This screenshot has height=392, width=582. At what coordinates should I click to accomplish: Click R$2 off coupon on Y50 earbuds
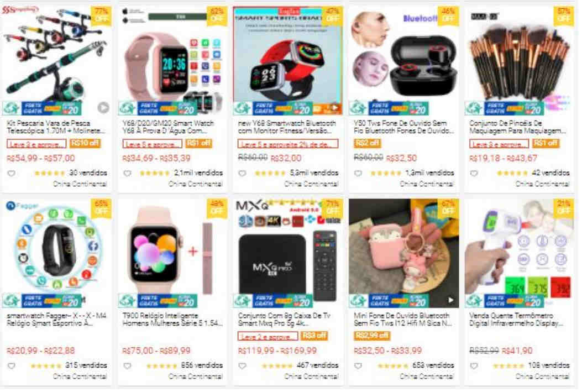(366, 144)
